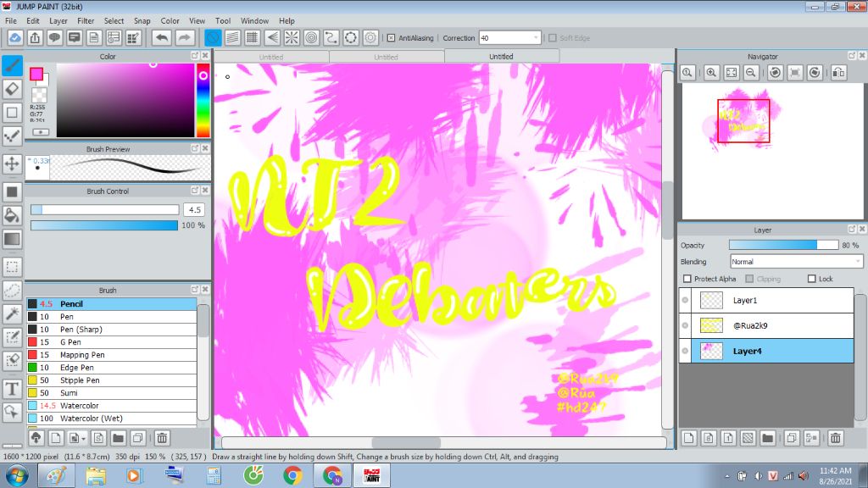Toggle the Clipping checkbox

click(749, 278)
